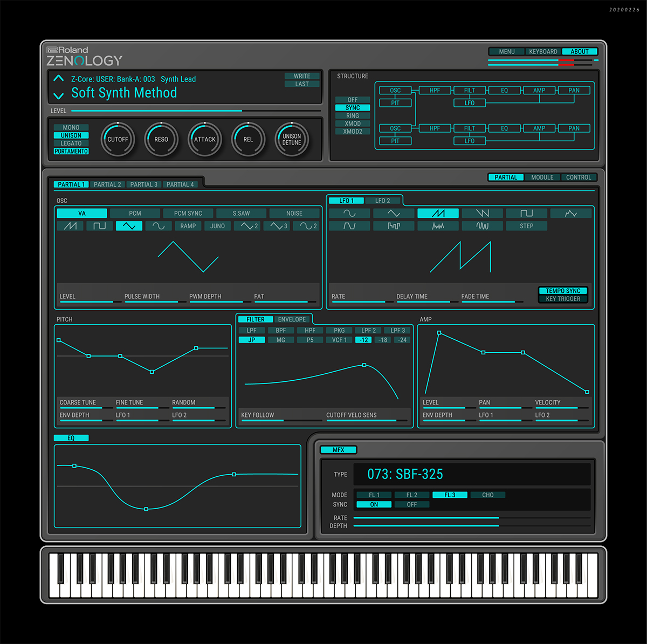Adjust the PULSE WIDTH slider
Image resolution: width=647 pixels, height=644 pixels.
tap(155, 302)
